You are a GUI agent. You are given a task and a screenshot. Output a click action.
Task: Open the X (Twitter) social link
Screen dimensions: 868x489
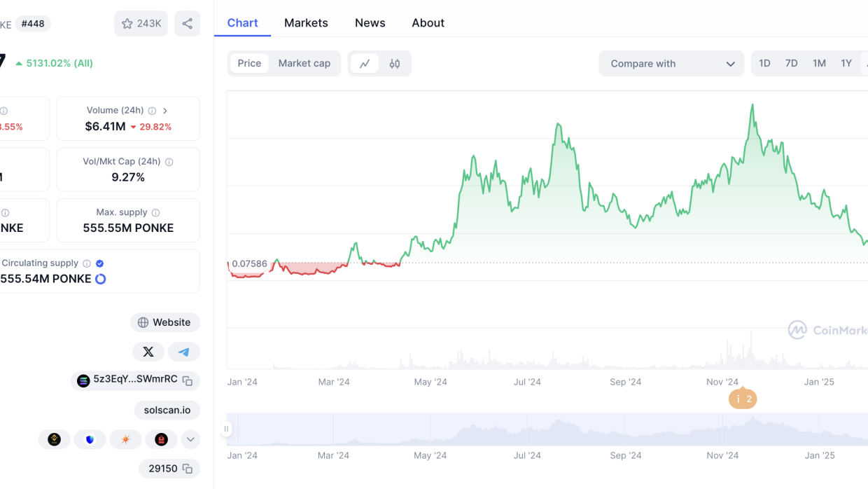tap(148, 352)
